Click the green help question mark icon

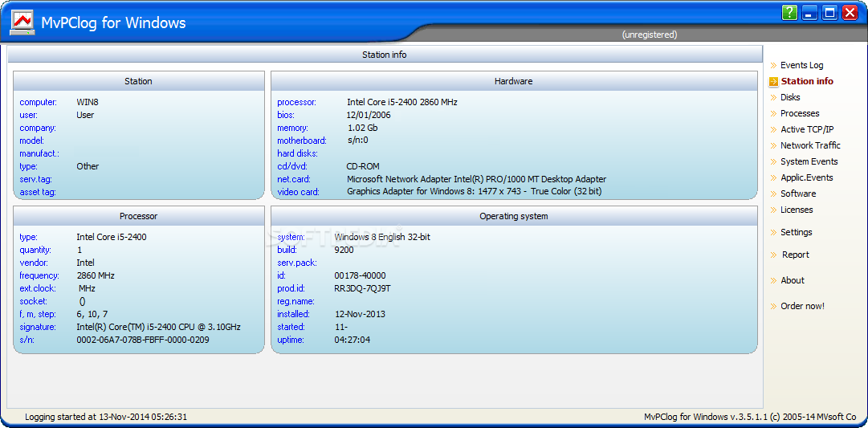(x=790, y=13)
